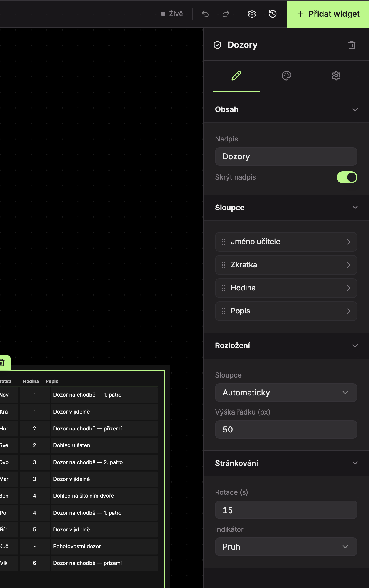Switch to the gear settings tab in panel
This screenshot has width=369, height=588.
(336, 76)
